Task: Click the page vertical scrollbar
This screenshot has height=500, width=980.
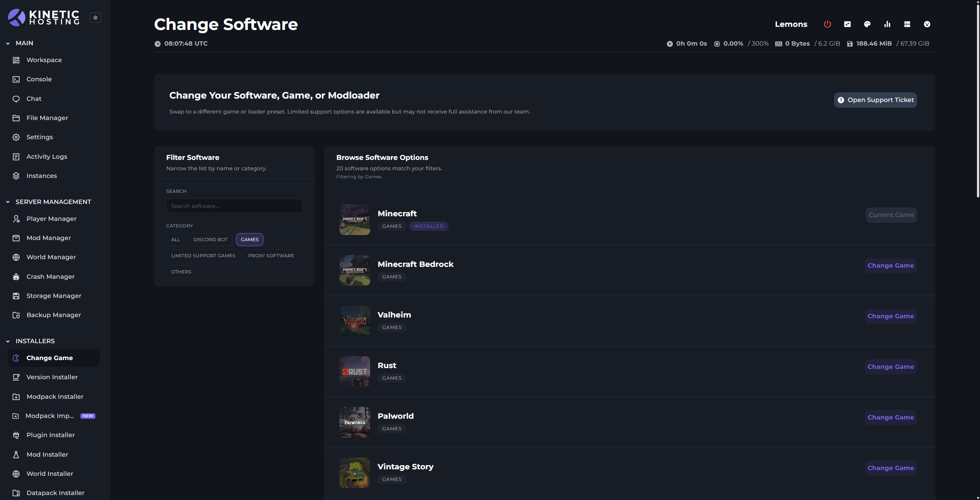Action: click(977, 100)
